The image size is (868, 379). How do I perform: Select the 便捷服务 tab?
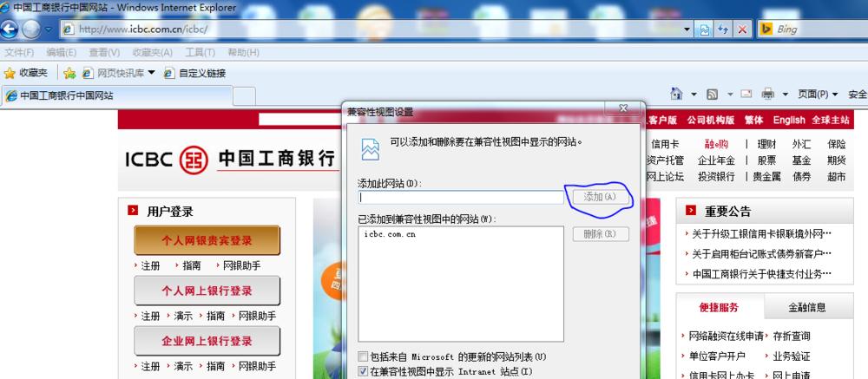click(719, 308)
